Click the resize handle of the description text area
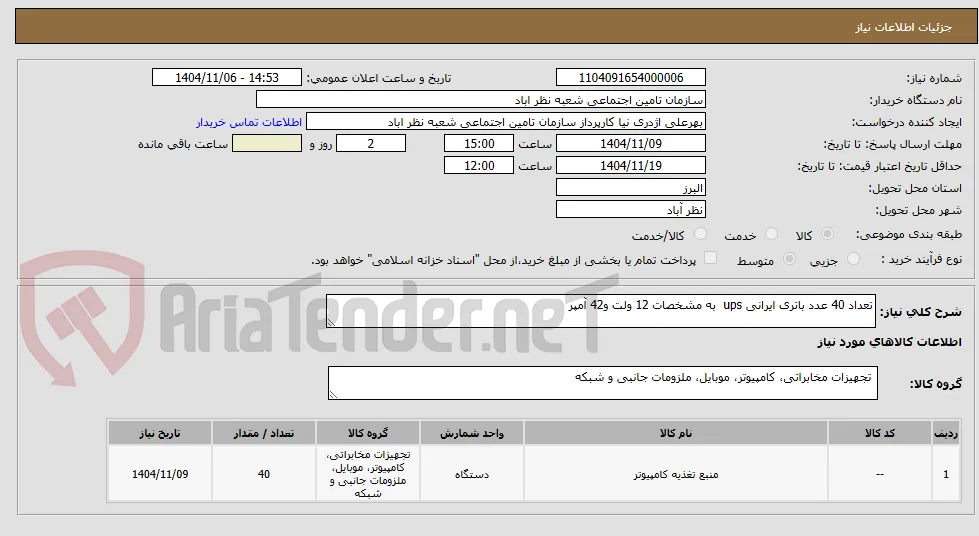 pyautogui.click(x=332, y=322)
